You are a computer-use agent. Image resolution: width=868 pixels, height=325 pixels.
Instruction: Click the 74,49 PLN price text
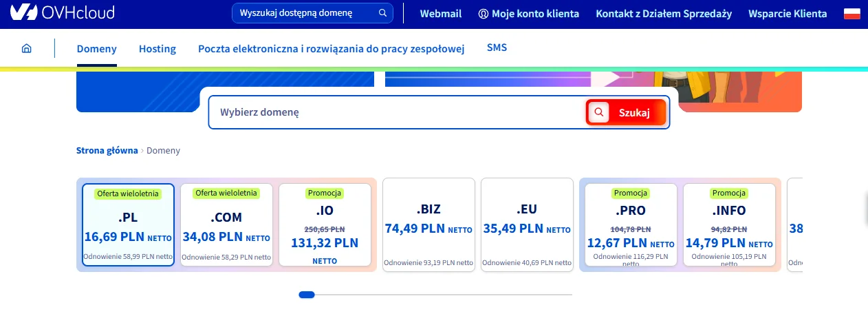point(415,229)
